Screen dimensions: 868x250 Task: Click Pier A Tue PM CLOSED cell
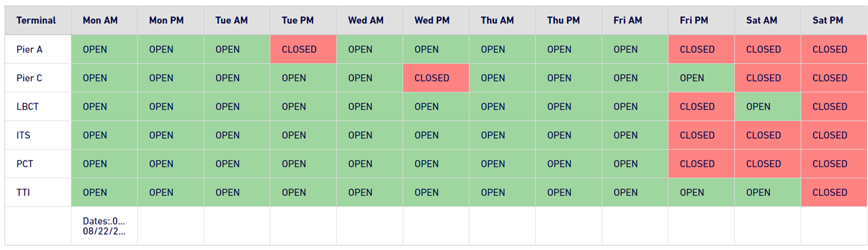(x=304, y=49)
